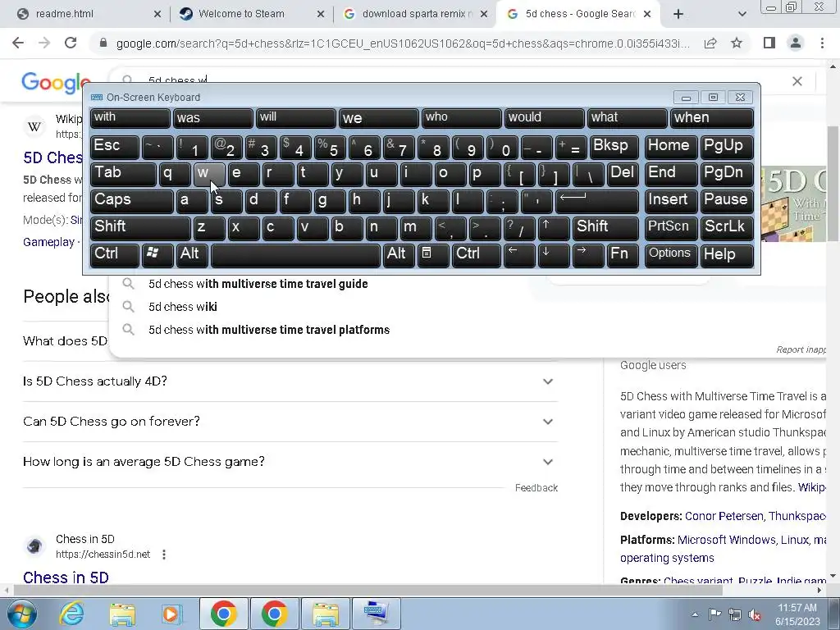
Task: Switch to download sparta remix tab
Action: (x=415, y=14)
